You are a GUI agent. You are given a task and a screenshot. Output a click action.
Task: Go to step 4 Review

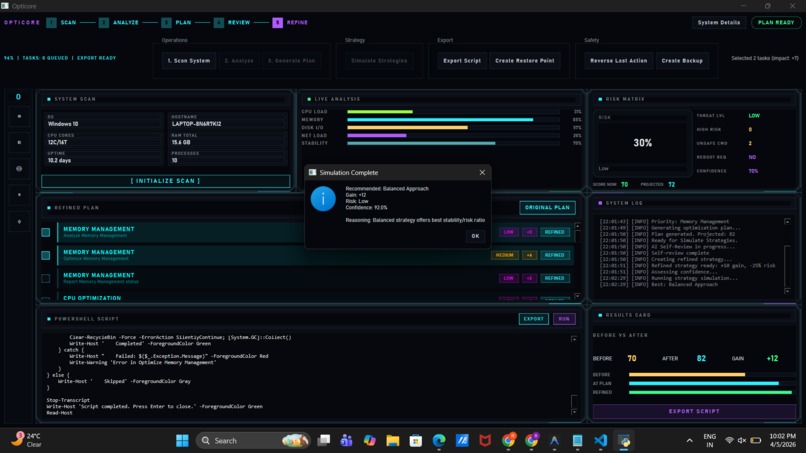point(232,23)
